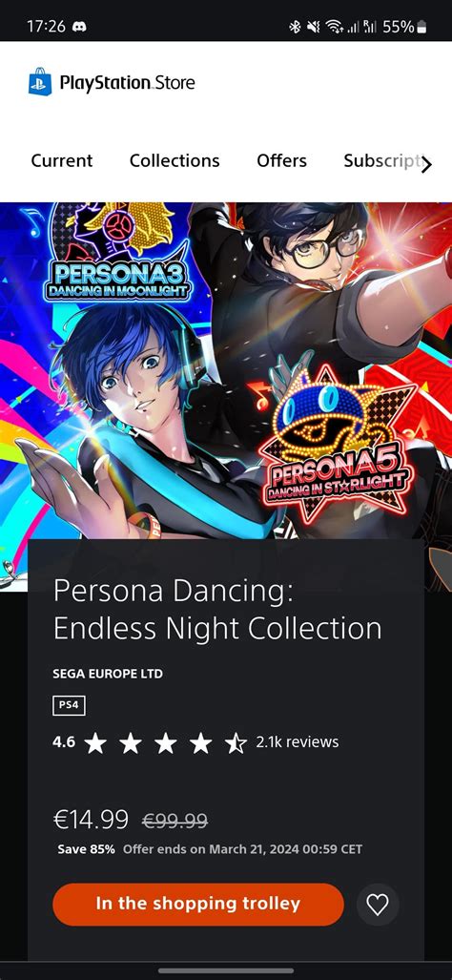Tap the Discord notification icon in status bar
452x980 pixels.
80,27
